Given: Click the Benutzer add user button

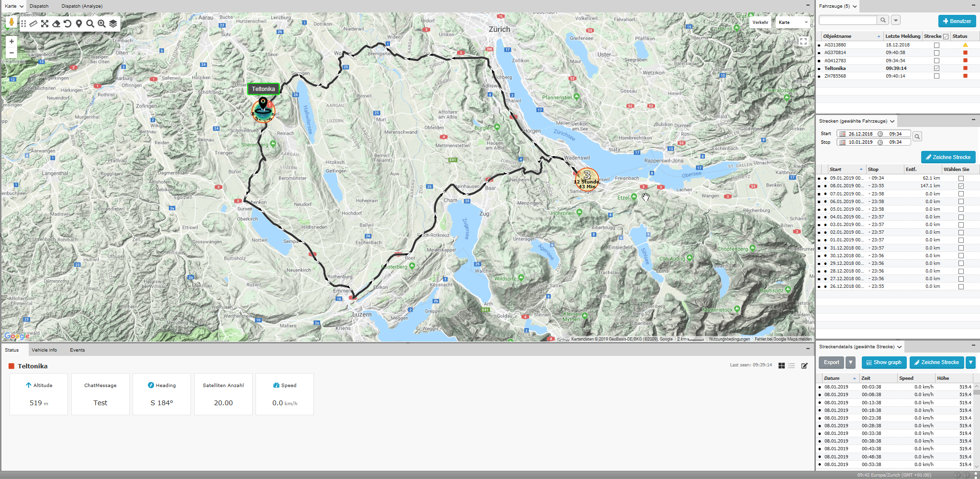Looking at the screenshot, I should point(957,21).
